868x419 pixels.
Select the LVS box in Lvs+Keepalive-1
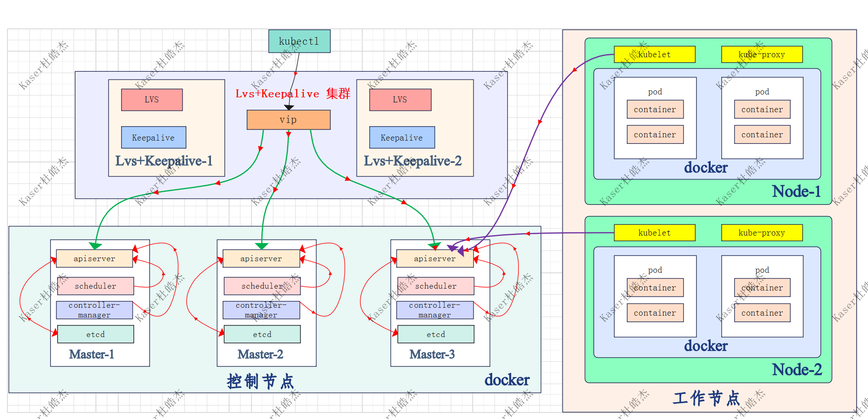click(152, 100)
